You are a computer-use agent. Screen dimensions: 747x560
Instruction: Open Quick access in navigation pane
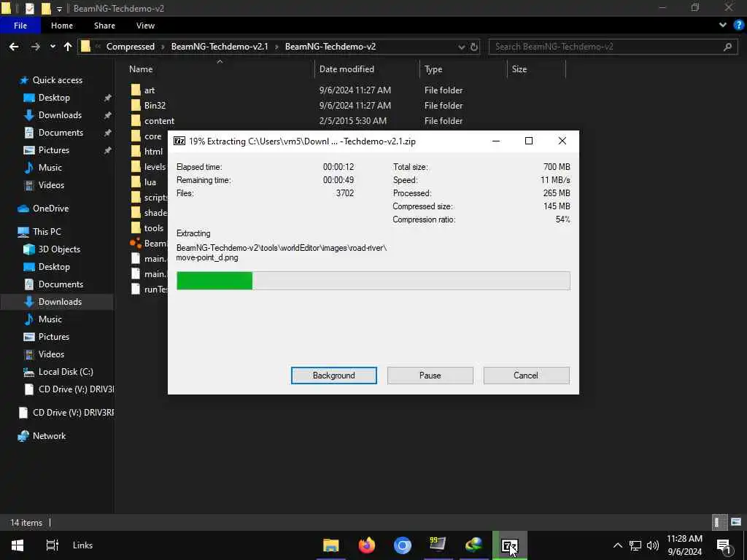point(57,80)
